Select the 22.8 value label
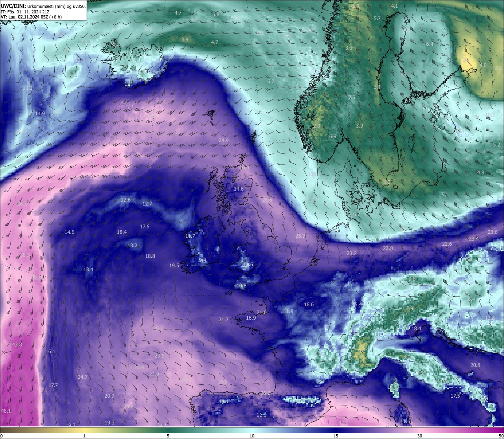 pyautogui.click(x=388, y=248)
